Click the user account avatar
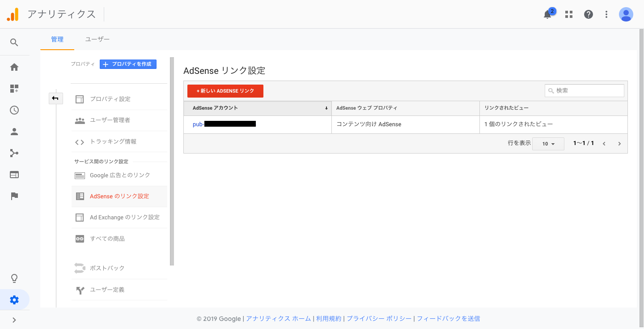The width and height of the screenshot is (644, 329). (x=626, y=14)
